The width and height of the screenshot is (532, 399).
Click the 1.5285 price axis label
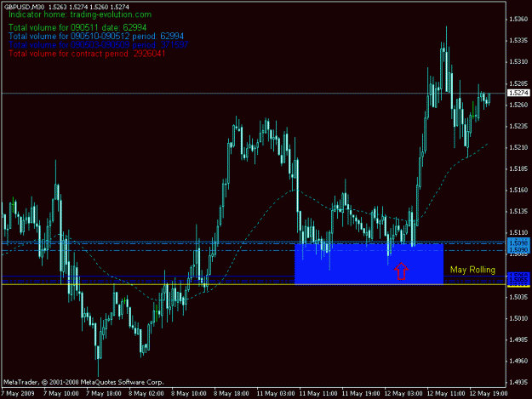click(518, 83)
